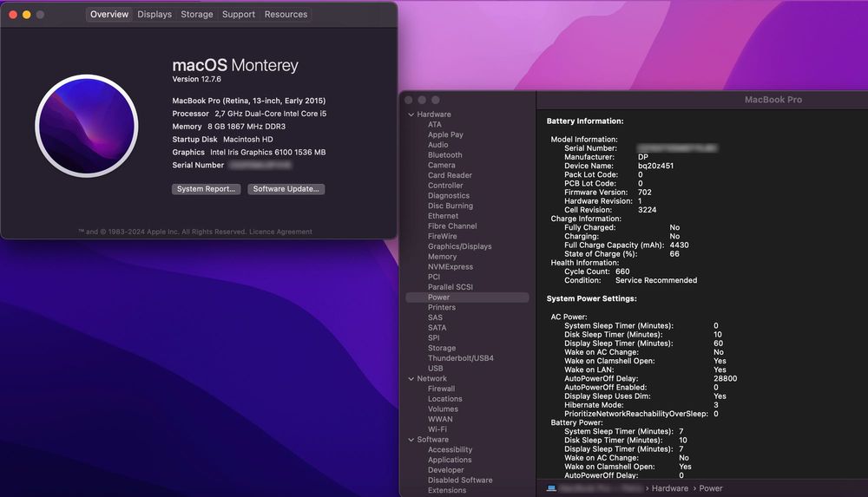Click the AutoPowerOff Delay value 28800
The image size is (868, 497).
[x=725, y=378]
